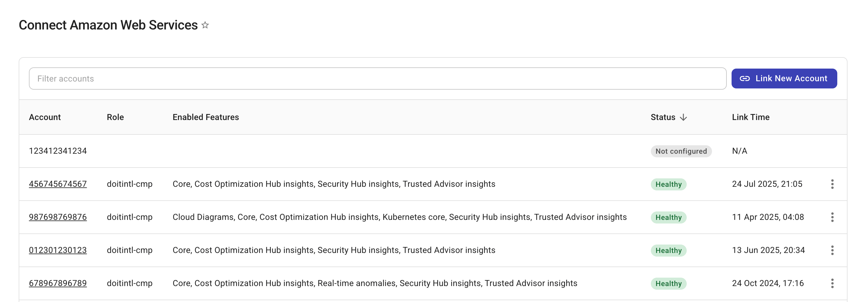The height and width of the screenshot is (302, 868).
Task: Click the Status sort arrow icon
Action: [684, 117]
